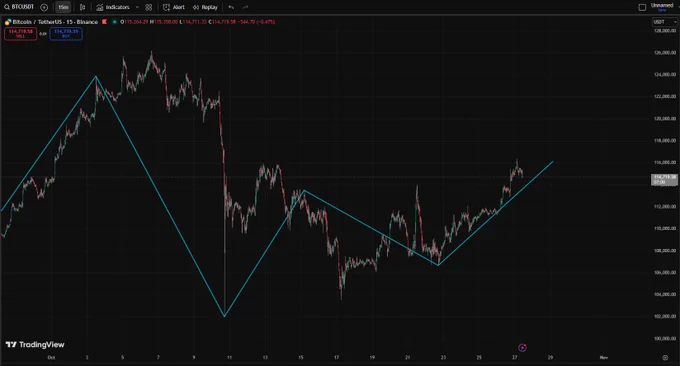Click the current price label 114,719.58 on axis
680x366 pixels.
pyautogui.click(x=664, y=180)
